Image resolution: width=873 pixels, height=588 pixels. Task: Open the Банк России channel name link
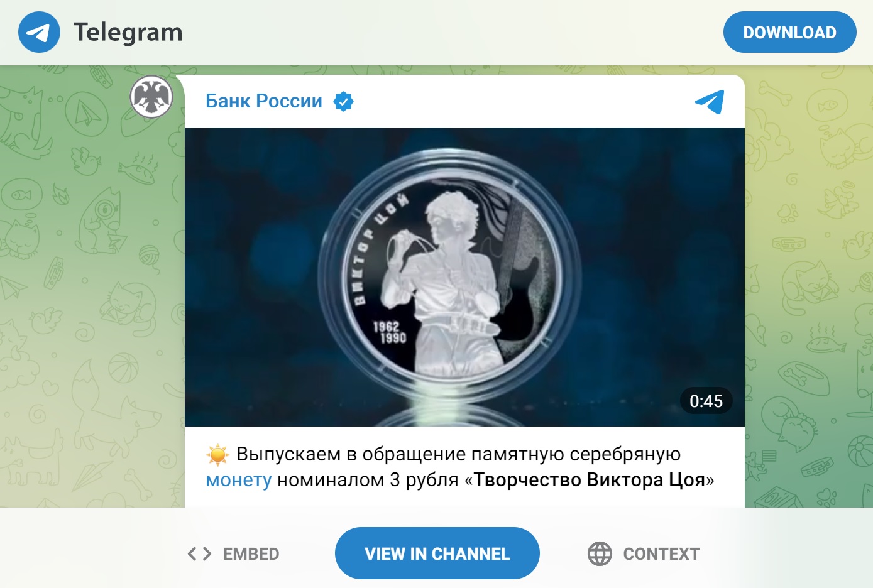pos(264,101)
